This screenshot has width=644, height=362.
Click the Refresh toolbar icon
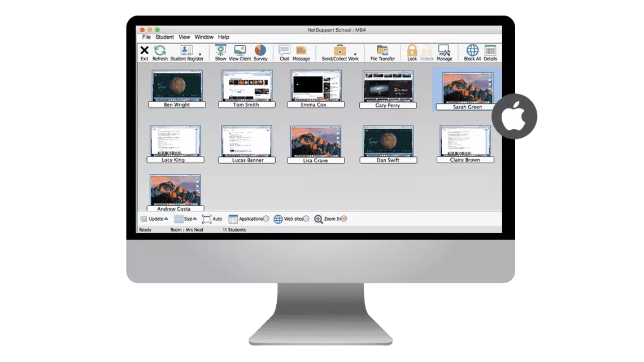(x=160, y=51)
